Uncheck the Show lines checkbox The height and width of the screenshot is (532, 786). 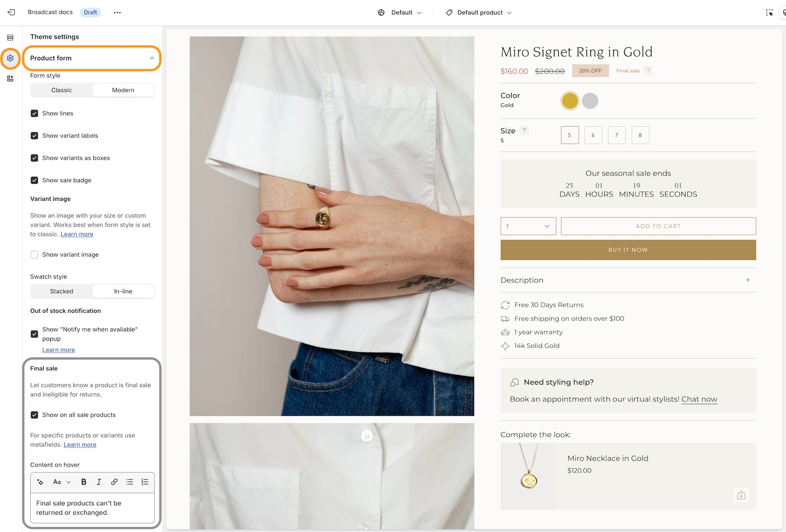[34, 113]
